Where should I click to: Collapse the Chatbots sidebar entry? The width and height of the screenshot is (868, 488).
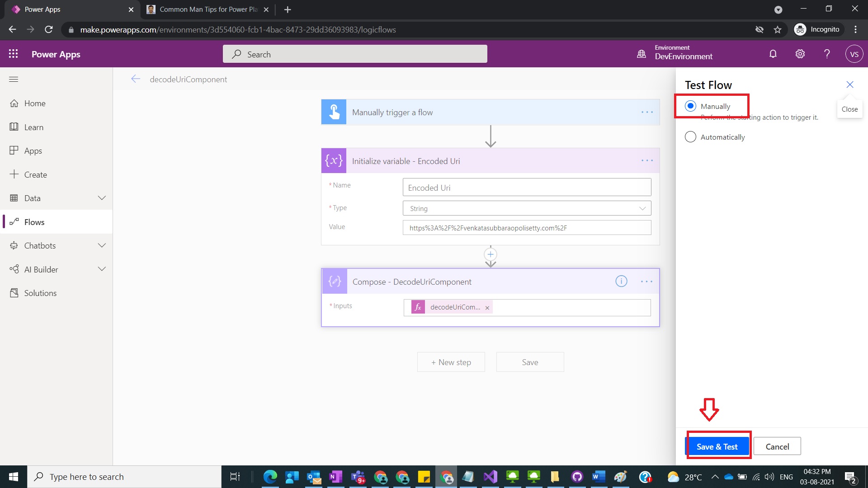pyautogui.click(x=102, y=245)
